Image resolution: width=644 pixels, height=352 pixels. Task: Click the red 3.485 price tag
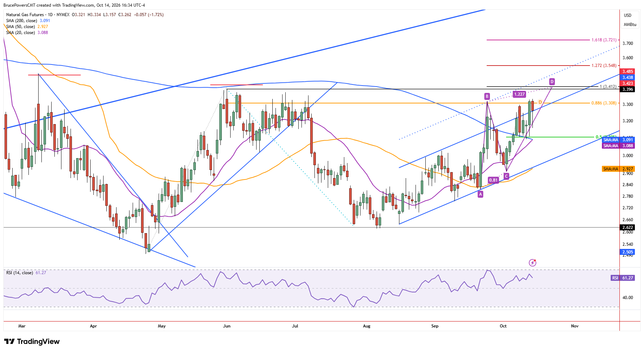(628, 72)
